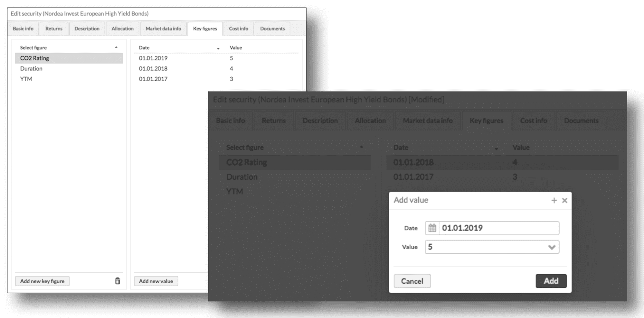This screenshot has width=644, height=318.
Task: Cancel the Add value dialog
Action: point(412,281)
